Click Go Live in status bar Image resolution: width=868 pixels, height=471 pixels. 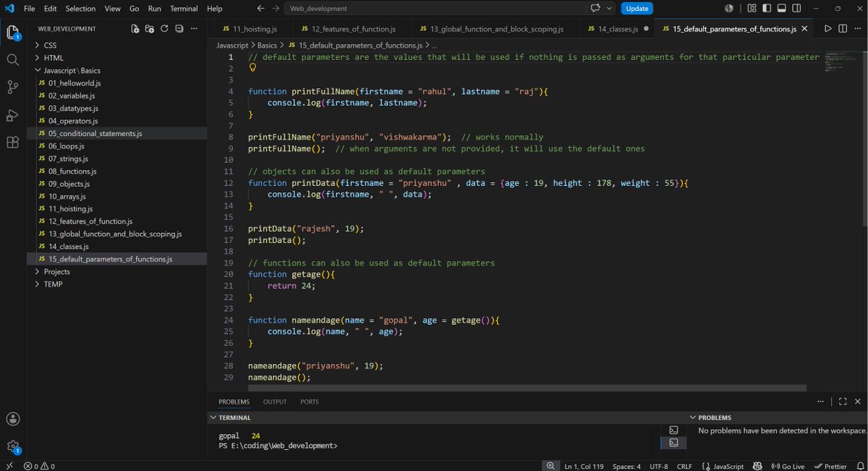click(788, 466)
